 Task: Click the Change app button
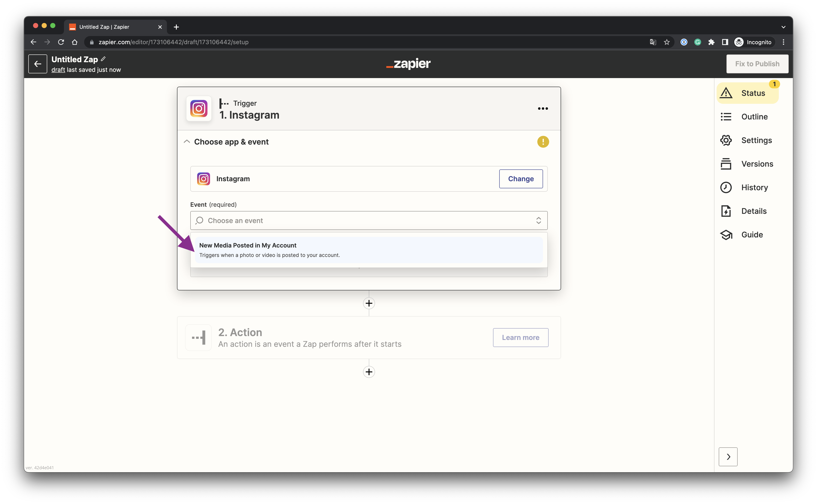pos(520,179)
